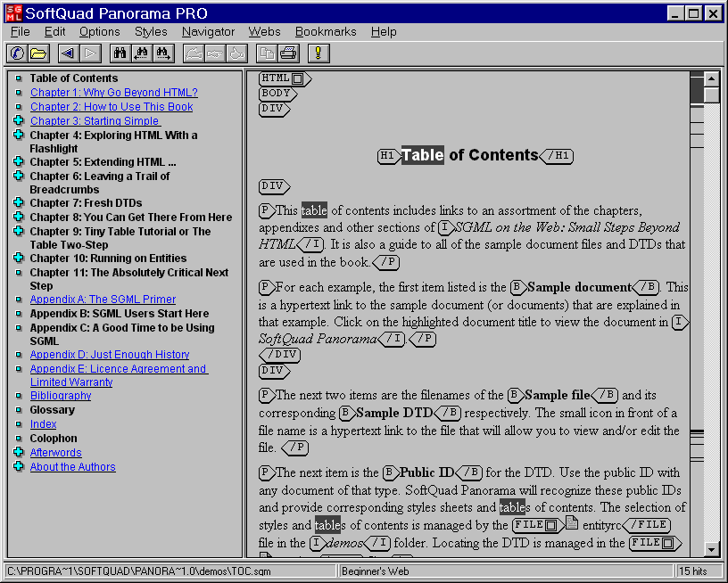Click the SGML application icon in title bar
This screenshot has height=583, width=728.
[13, 13]
